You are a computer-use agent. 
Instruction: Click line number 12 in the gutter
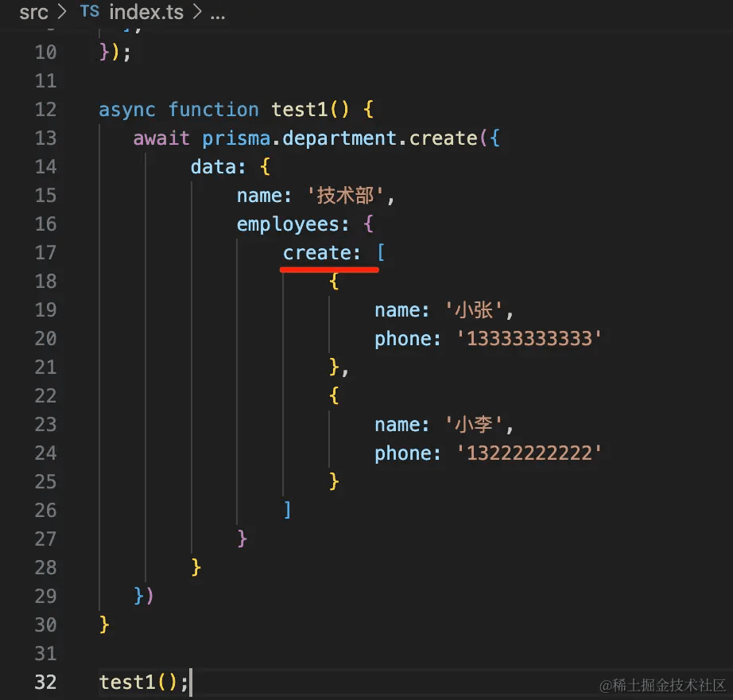46,110
